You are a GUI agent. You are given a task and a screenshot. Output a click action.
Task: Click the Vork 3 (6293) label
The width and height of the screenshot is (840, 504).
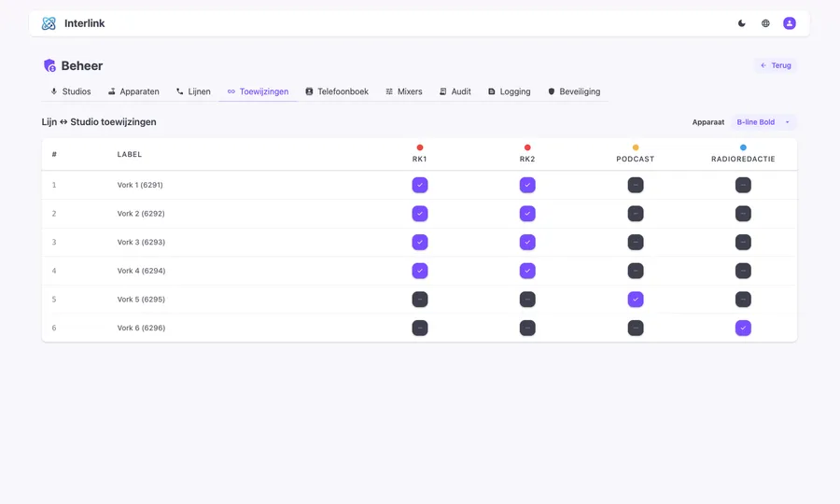coord(141,242)
